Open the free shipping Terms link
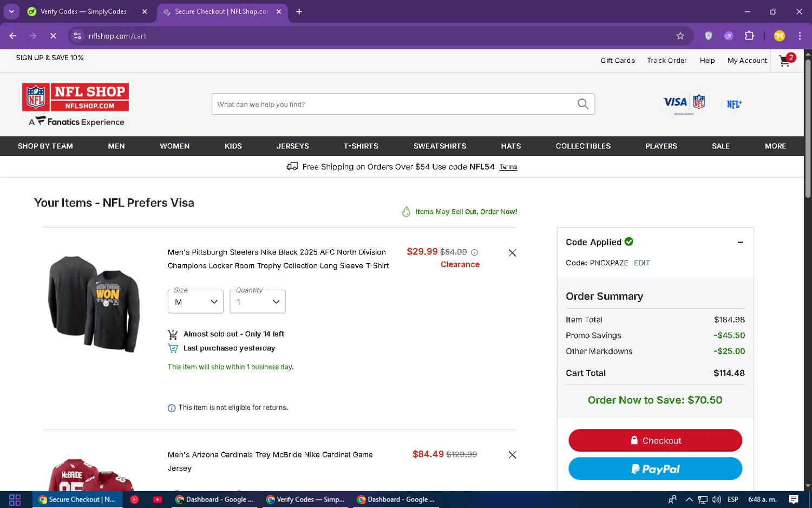The height and width of the screenshot is (508, 812). point(508,167)
